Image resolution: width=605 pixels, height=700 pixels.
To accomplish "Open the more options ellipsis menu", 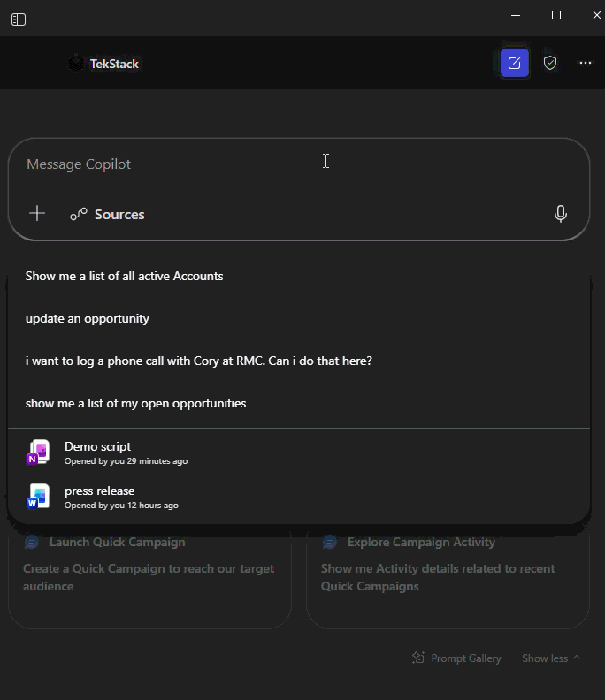I will 586,63.
